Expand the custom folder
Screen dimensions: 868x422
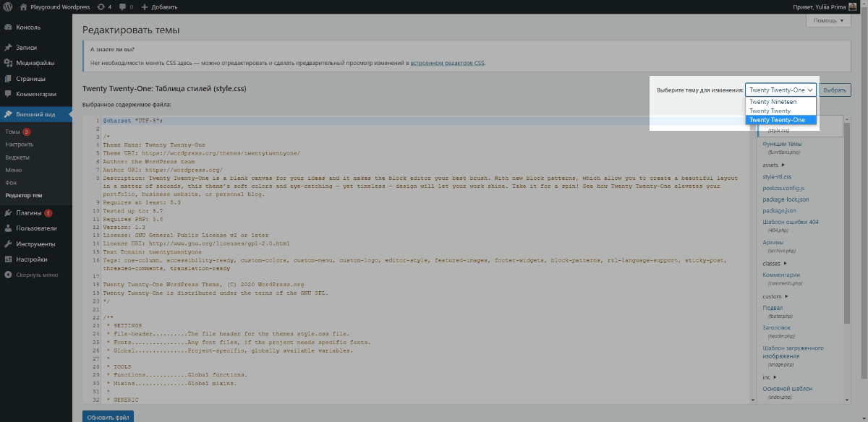coord(775,296)
